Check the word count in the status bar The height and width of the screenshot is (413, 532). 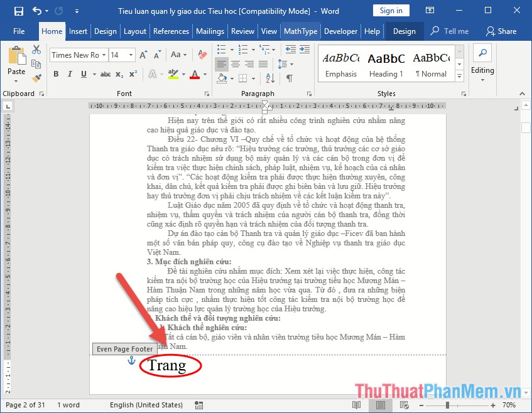[x=69, y=405]
